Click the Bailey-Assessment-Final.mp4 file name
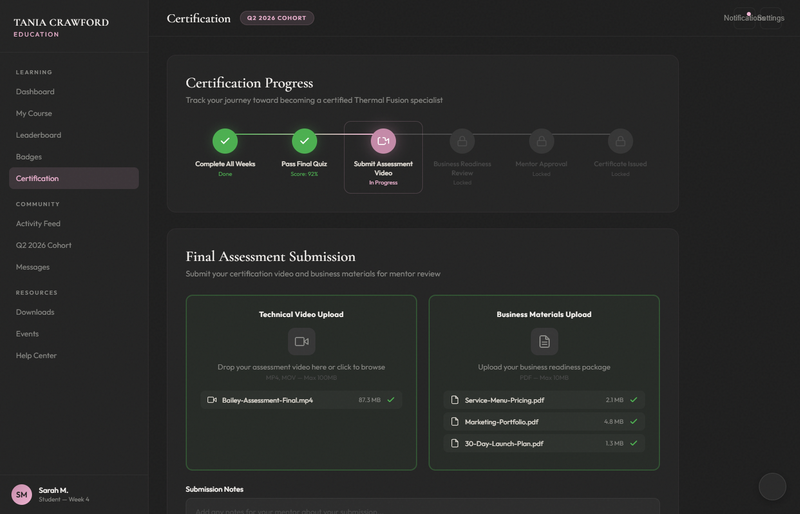This screenshot has height=514, width=800. click(x=267, y=400)
